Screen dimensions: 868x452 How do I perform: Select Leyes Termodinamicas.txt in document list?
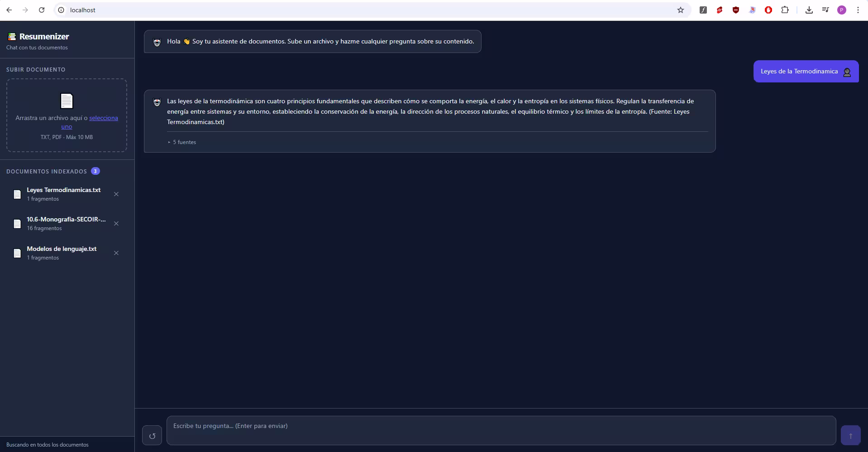click(63, 194)
